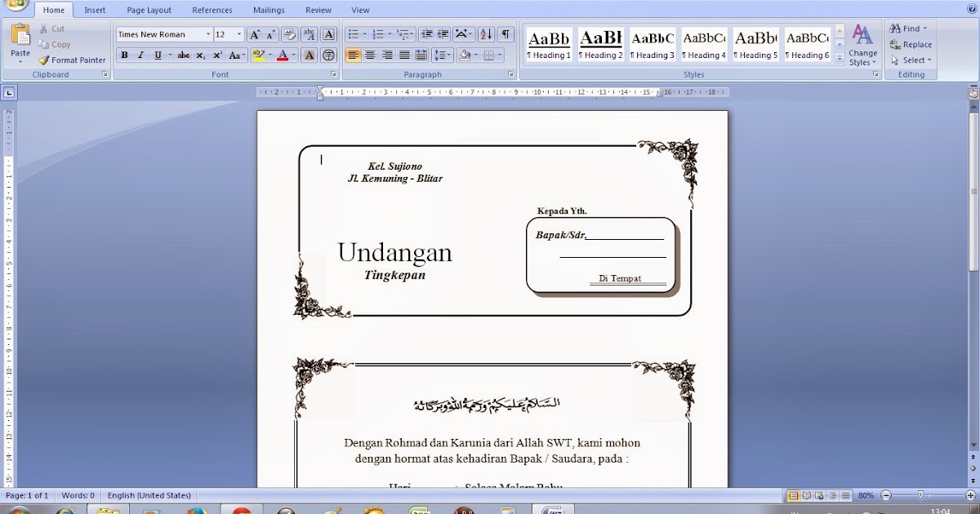This screenshot has width=980, height=514.
Task: Toggle underline formatting
Action: (x=158, y=55)
